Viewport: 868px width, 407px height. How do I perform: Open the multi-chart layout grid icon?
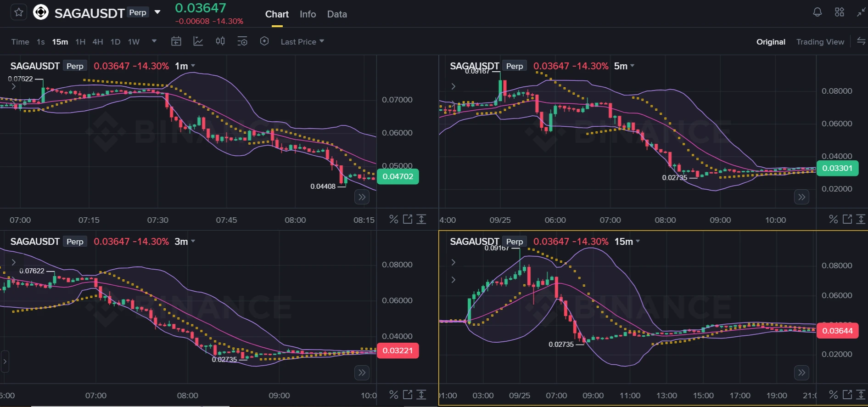(840, 12)
